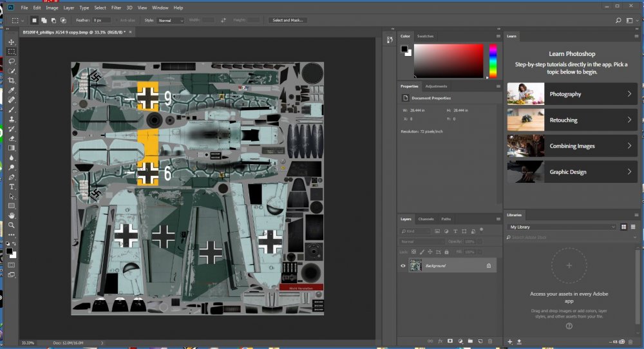Select the Clone Stamp tool
The width and height of the screenshot is (644, 349).
[12, 119]
